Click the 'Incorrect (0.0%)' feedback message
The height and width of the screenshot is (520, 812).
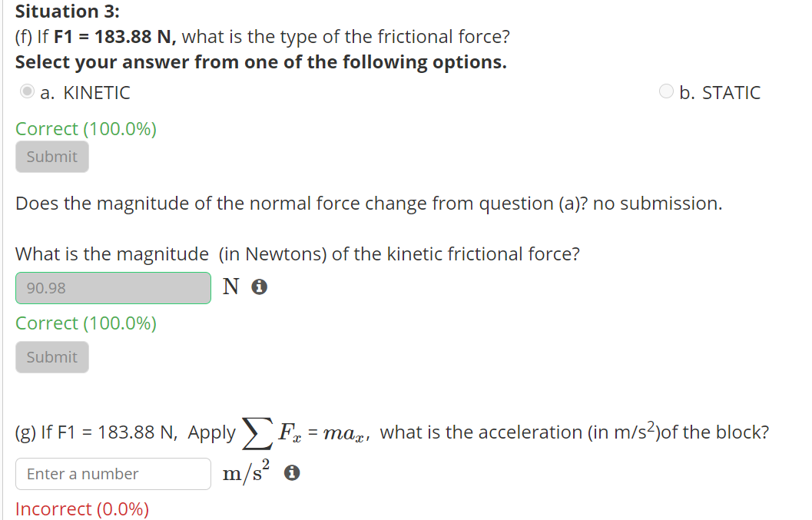tap(81, 508)
